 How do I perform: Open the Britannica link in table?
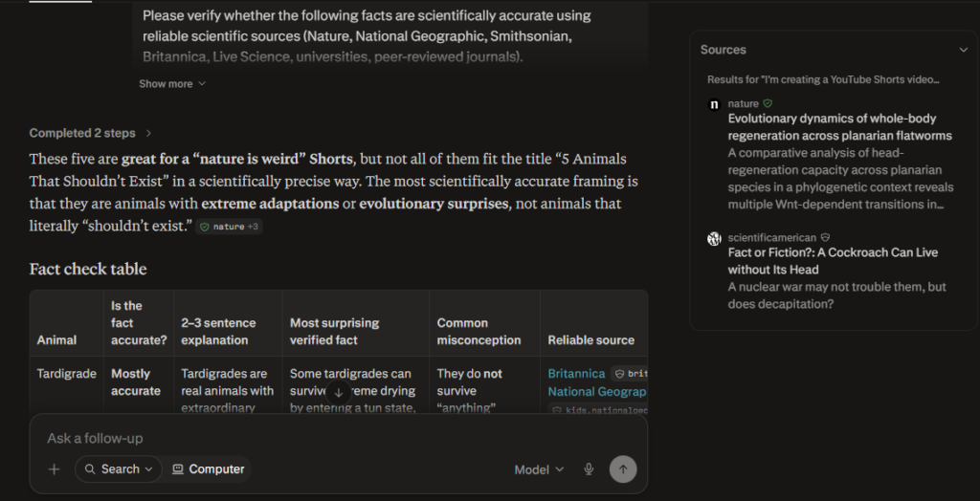576,374
